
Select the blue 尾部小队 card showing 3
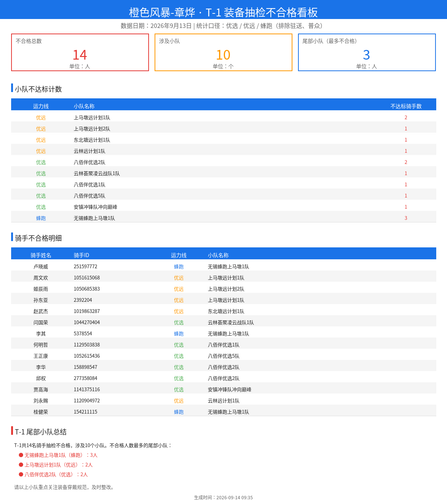click(x=367, y=52)
